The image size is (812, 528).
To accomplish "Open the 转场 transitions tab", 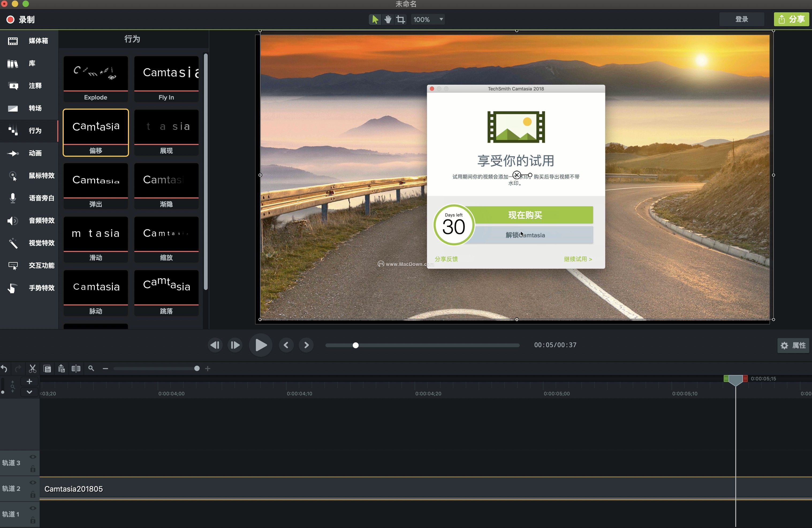I will (x=29, y=108).
